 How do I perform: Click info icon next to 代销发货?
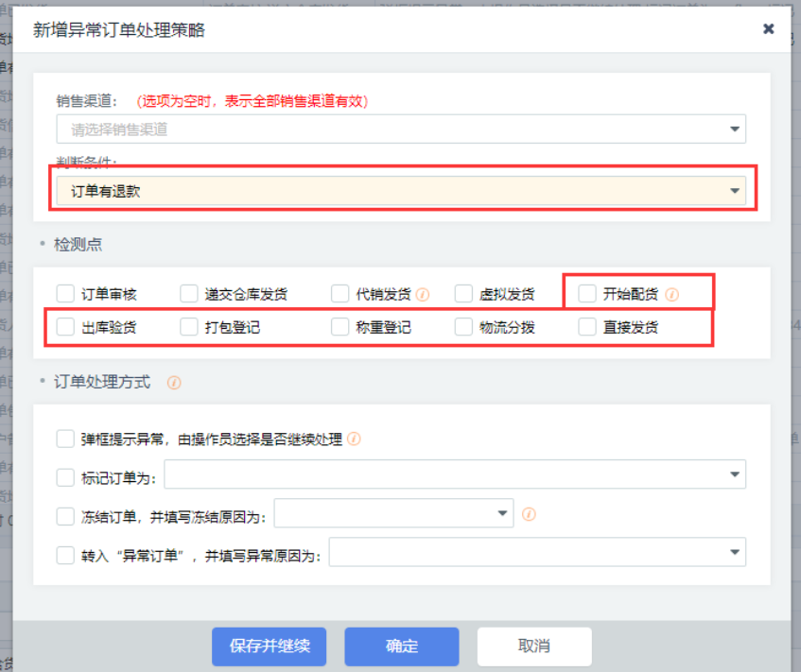click(423, 295)
